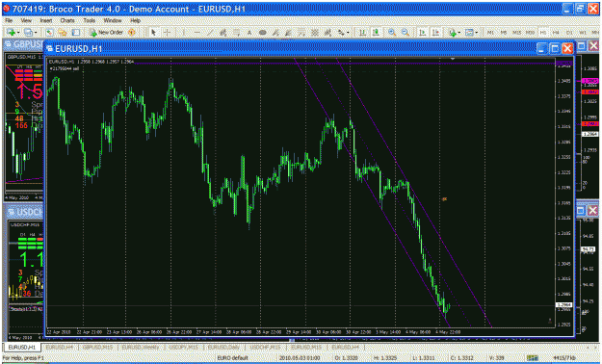Expand the Templates dropdown arrow
Viewport: 602px width, 364px height.
[x=477, y=33]
